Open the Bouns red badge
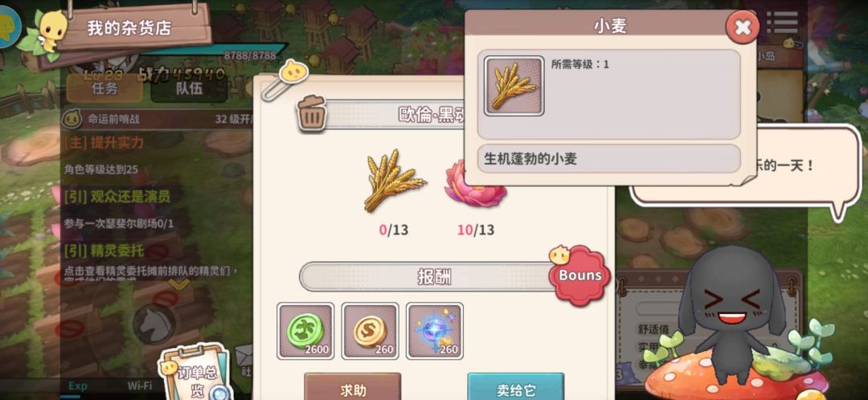 point(579,275)
